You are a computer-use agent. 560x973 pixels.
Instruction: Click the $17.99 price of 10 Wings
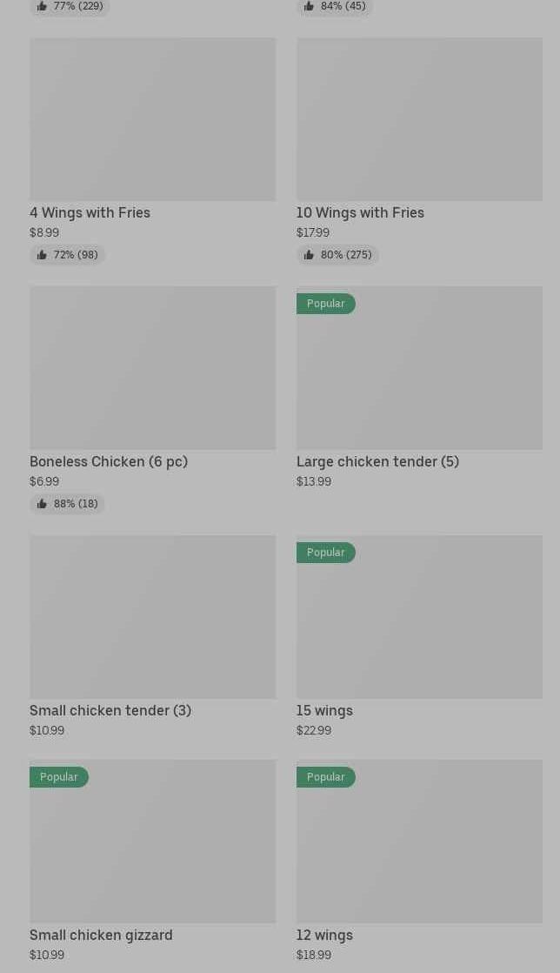pyautogui.click(x=313, y=233)
